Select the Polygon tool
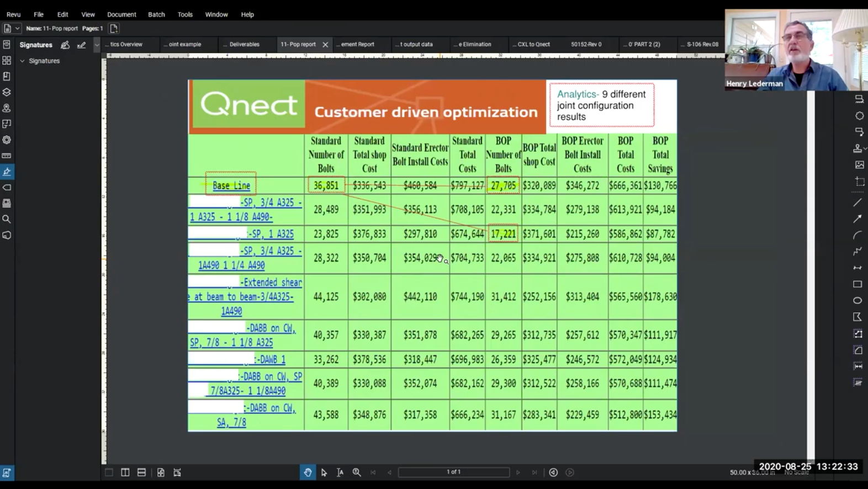 coord(858,317)
